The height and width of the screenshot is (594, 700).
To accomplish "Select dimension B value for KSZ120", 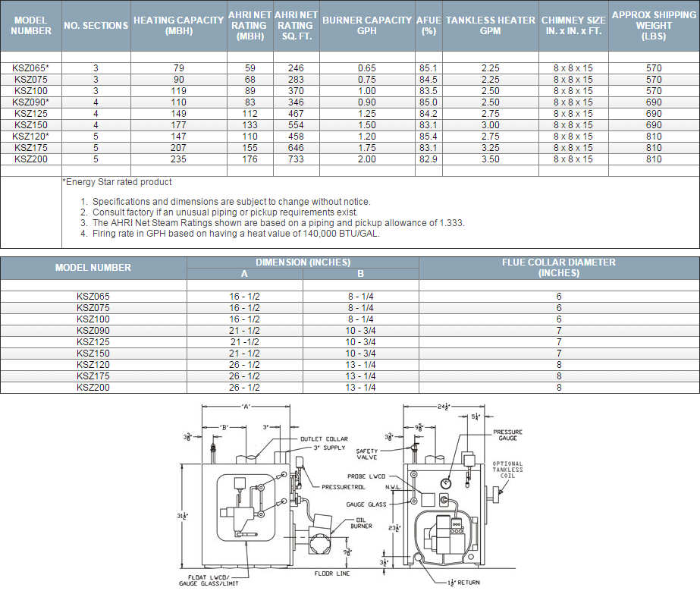I will click(x=361, y=365).
